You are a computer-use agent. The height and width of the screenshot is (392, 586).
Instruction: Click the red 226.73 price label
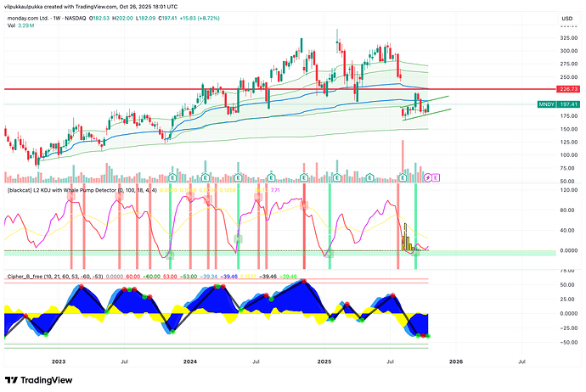pos(568,89)
